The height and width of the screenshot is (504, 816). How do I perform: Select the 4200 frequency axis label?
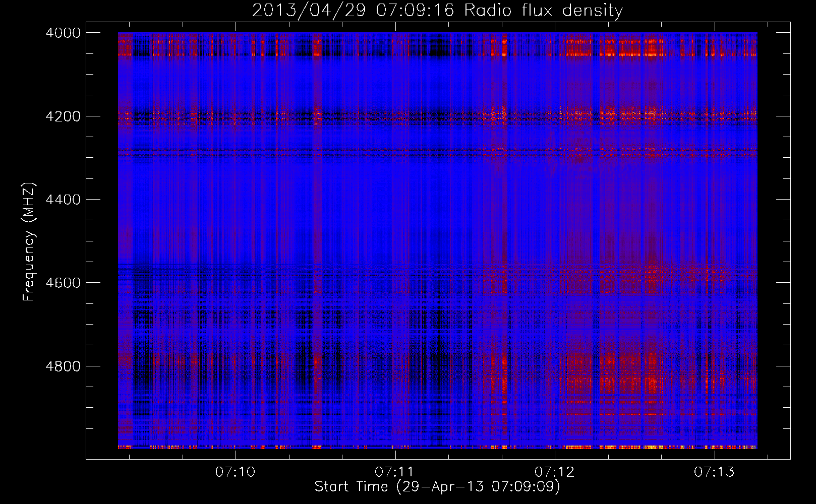click(63, 116)
